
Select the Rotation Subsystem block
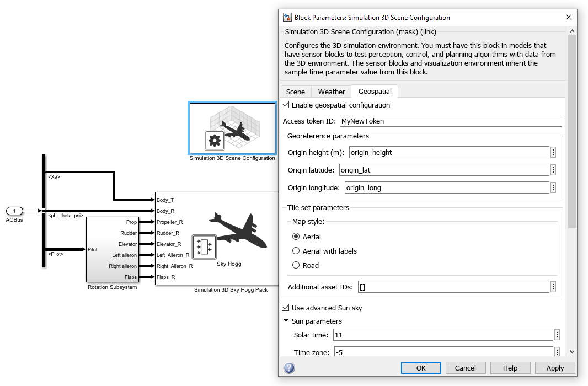113,248
